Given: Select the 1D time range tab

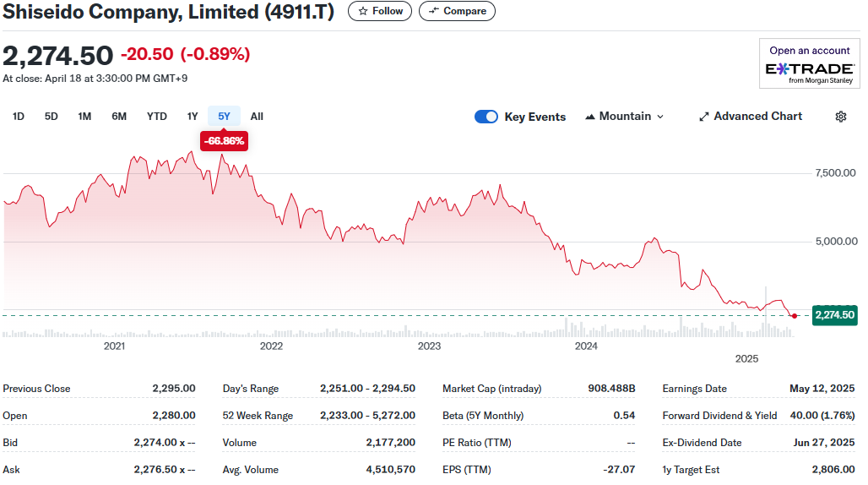Looking at the screenshot, I should pyautogui.click(x=19, y=117).
